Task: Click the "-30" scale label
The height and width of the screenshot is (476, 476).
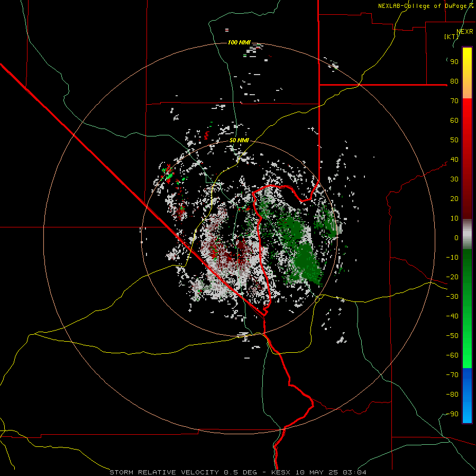Action: pos(452,297)
